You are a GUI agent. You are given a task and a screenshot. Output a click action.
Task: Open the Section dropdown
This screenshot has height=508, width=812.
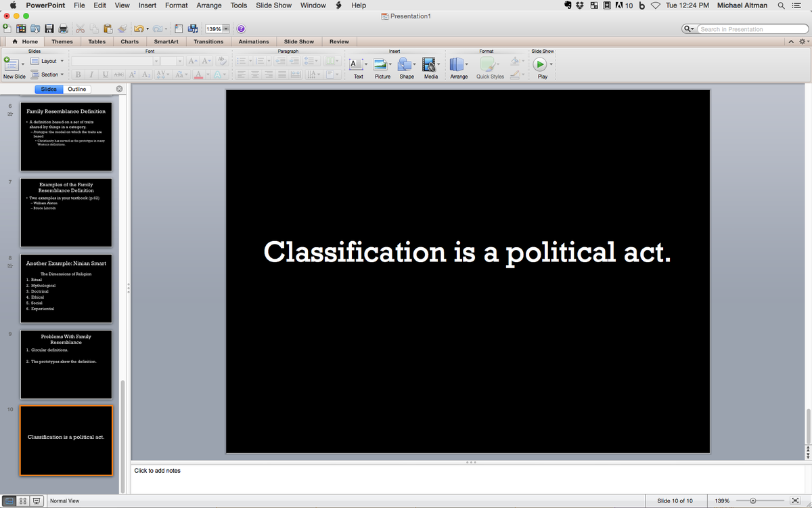pyautogui.click(x=48, y=75)
